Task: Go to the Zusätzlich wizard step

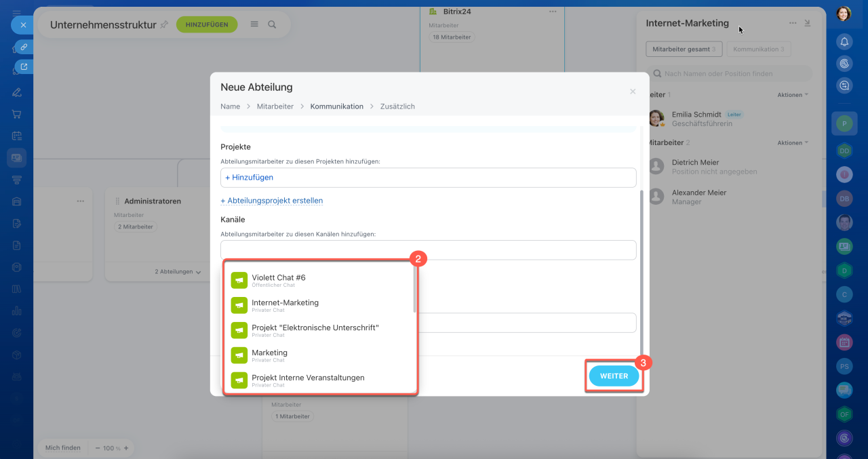Action: (397, 106)
